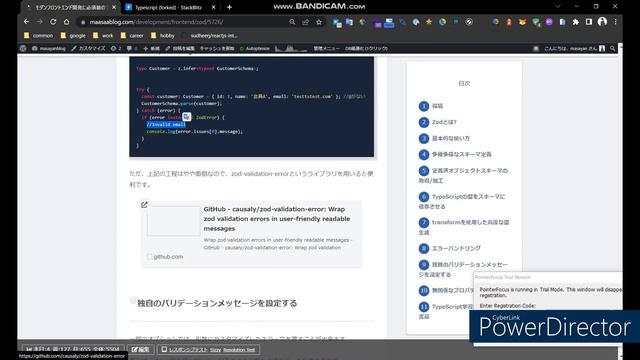Open a new tab with plus button
640x360 pixels.
(x=229, y=7)
